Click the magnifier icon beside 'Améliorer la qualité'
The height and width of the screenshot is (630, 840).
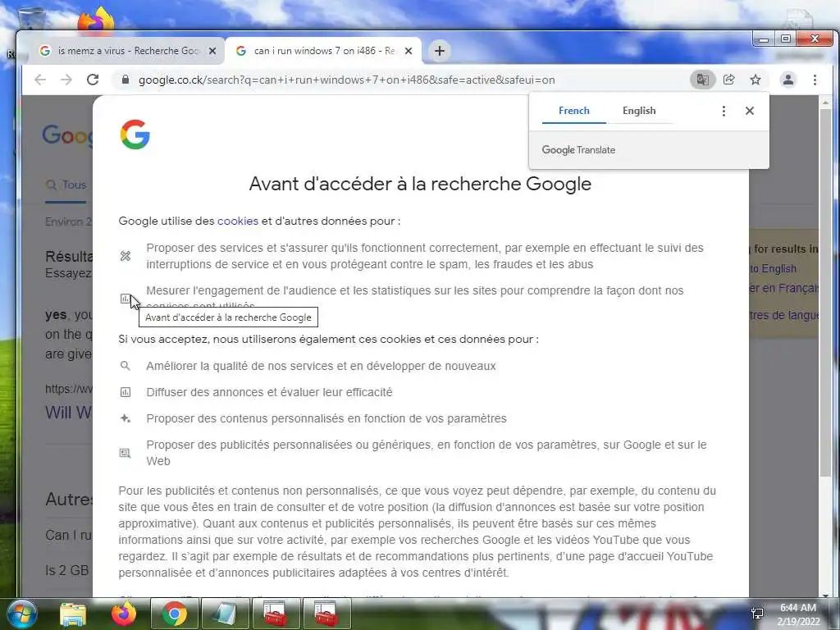coord(126,366)
